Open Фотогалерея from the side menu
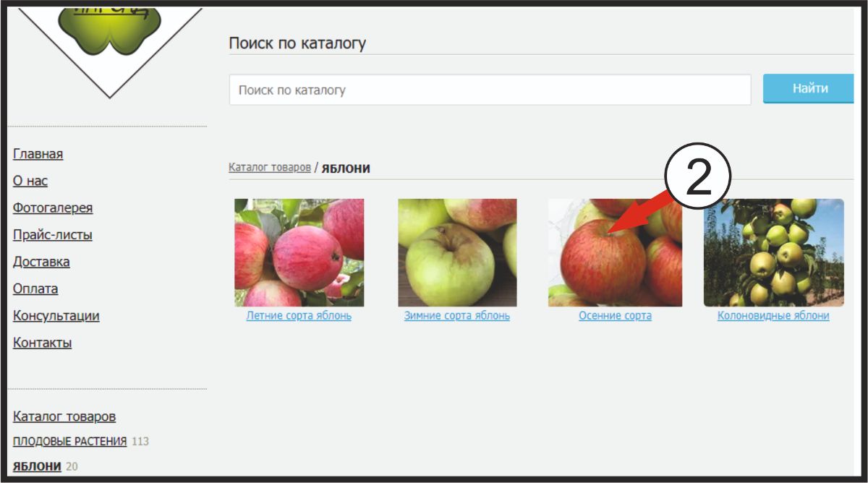The height and width of the screenshot is (483, 868). [53, 208]
